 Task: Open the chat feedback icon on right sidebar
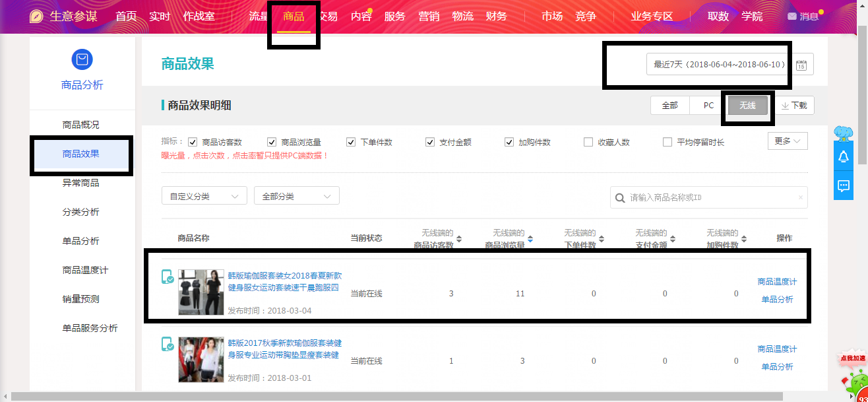[x=843, y=185]
